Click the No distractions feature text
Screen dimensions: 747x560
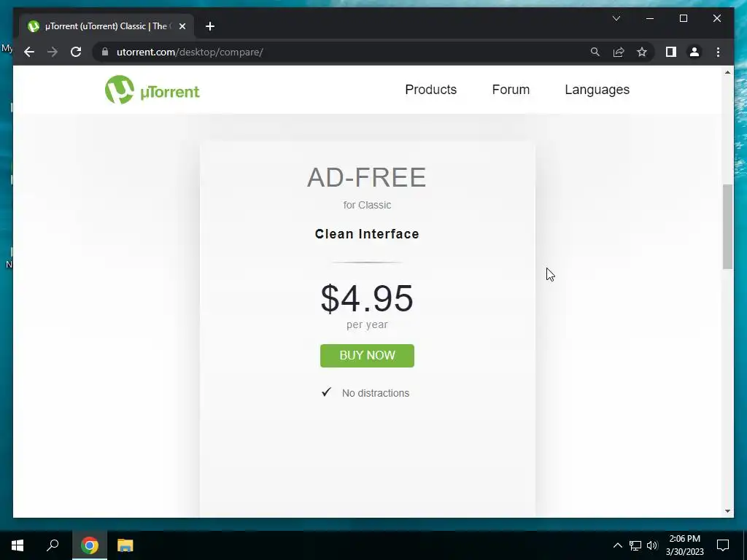pyautogui.click(x=376, y=393)
